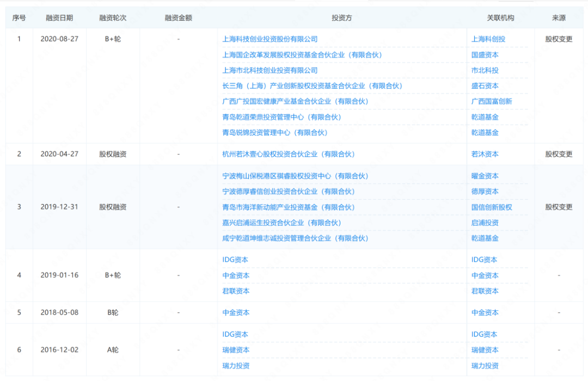Click 瑞健资本 in related institutions column
This screenshot has width=588, height=381.
tap(485, 350)
